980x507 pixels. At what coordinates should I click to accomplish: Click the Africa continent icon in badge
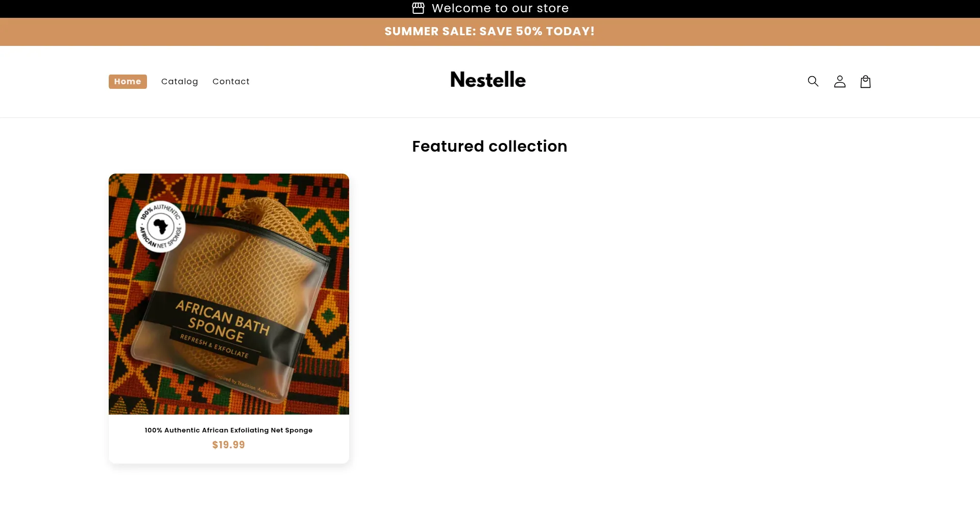pos(161,226)
